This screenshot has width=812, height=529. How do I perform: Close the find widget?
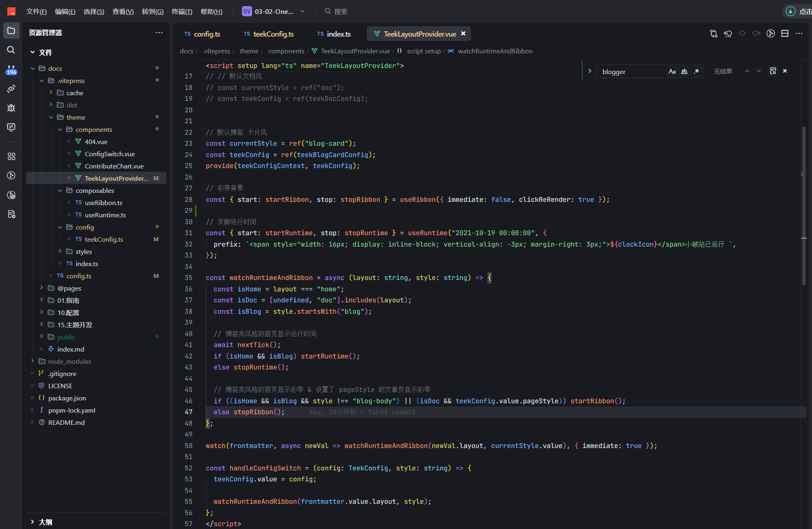(785, 71)
